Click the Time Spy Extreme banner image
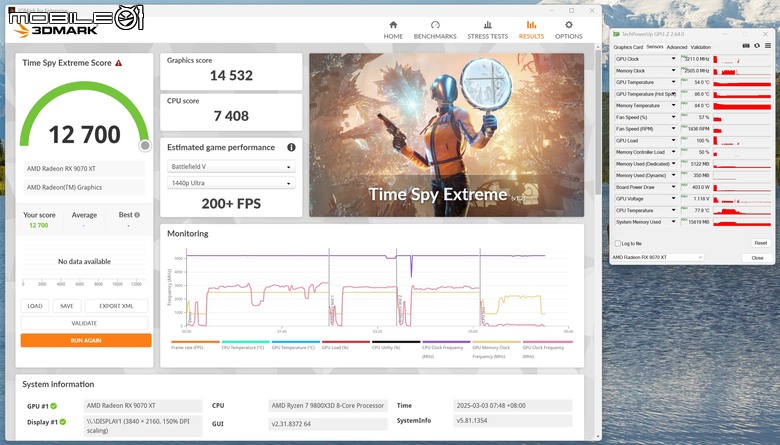 (447, 135)
